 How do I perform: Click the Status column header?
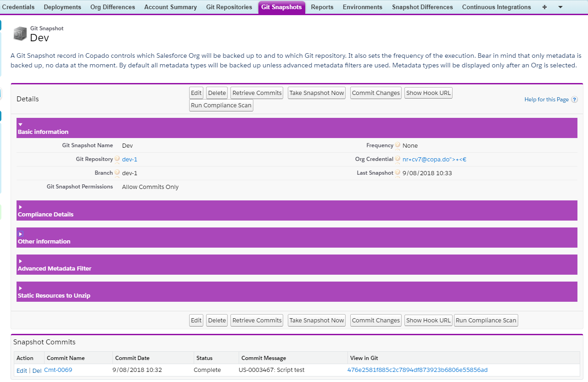click(x=204, y=358)
